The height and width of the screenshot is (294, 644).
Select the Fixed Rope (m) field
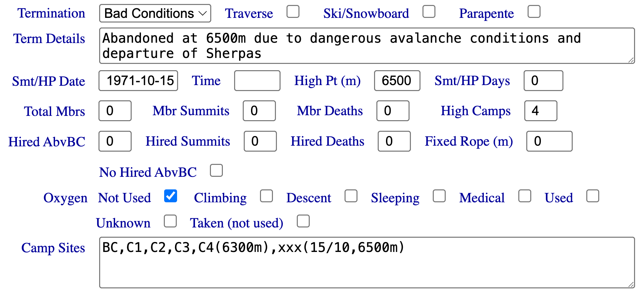549,141
